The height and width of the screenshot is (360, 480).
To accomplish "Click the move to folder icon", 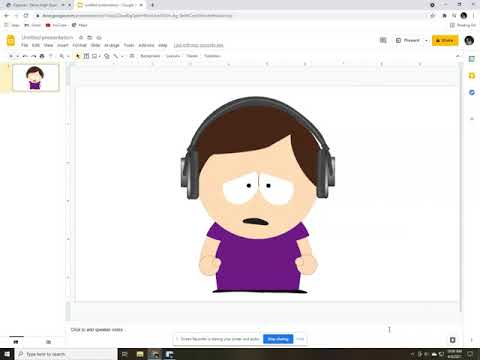I will click(90, 37).
